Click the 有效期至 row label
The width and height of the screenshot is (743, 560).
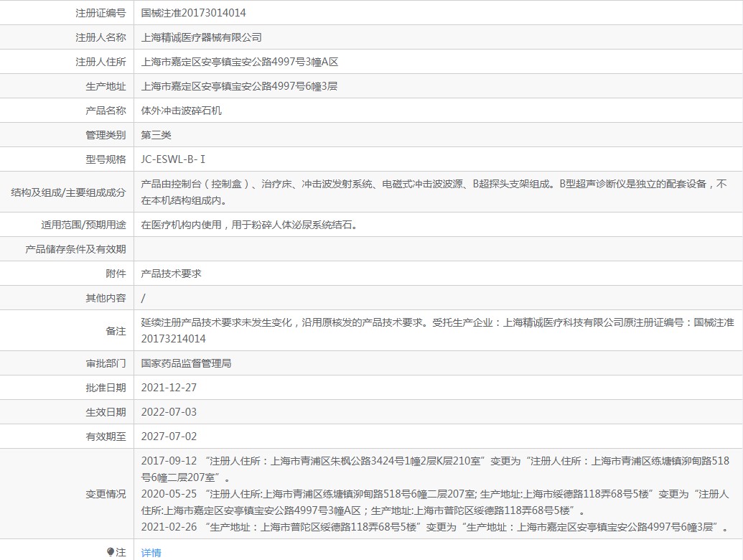coord(106,437)
